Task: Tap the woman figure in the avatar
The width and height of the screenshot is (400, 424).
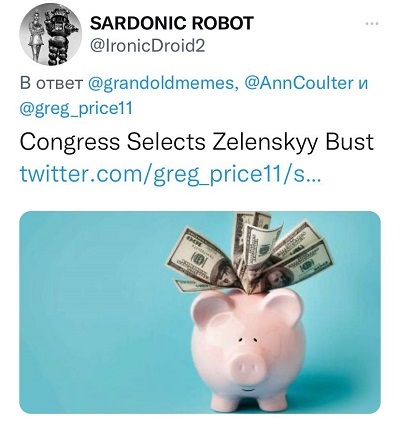Action: [37, 38]
